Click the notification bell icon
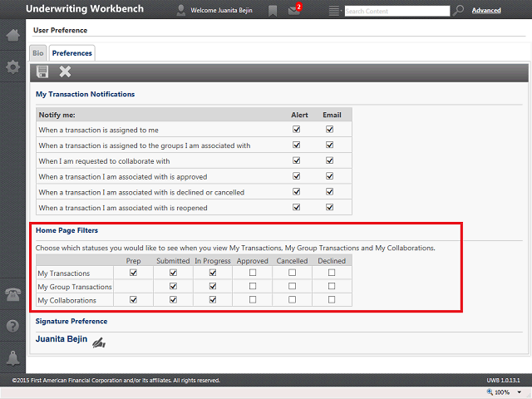The height and width of the screenshot is (399, 532). point(13,358)
